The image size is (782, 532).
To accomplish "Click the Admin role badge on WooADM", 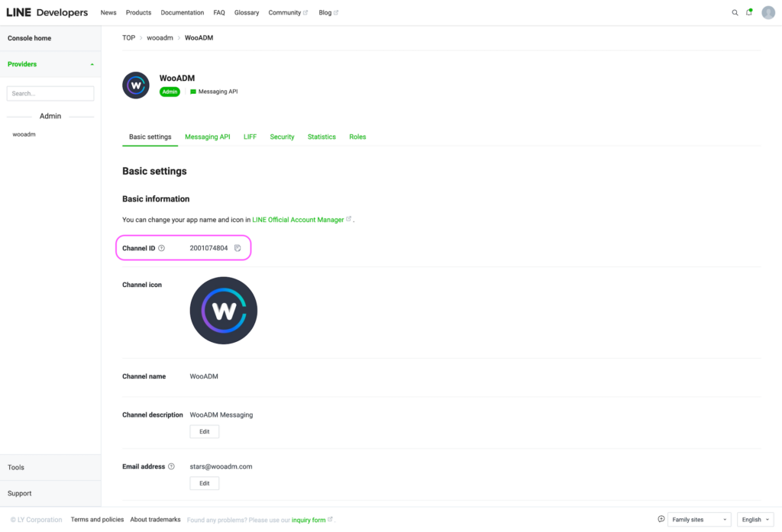I will [169, 91].
